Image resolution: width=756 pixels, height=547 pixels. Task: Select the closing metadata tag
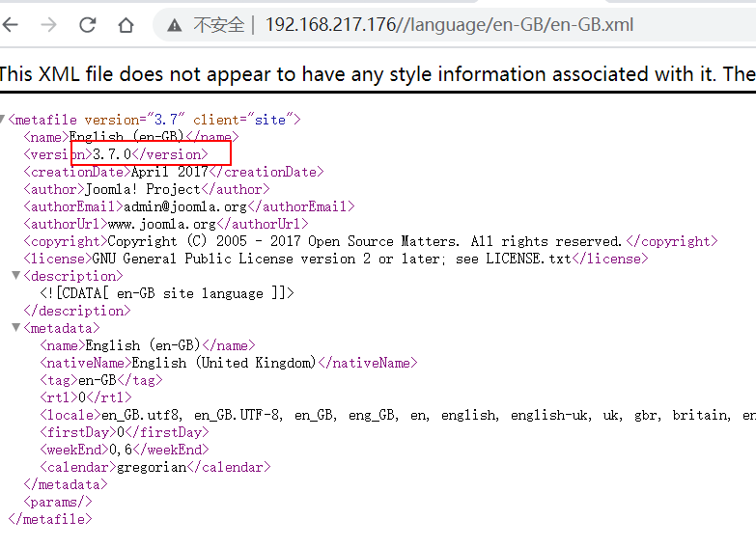point(65,484)
